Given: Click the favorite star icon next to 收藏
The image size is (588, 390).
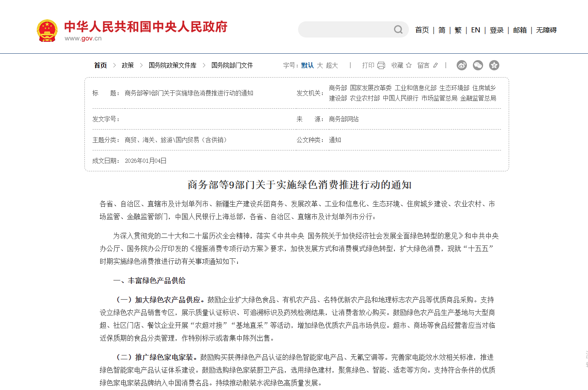Looking at the screenshot, I should coord(409,65).
